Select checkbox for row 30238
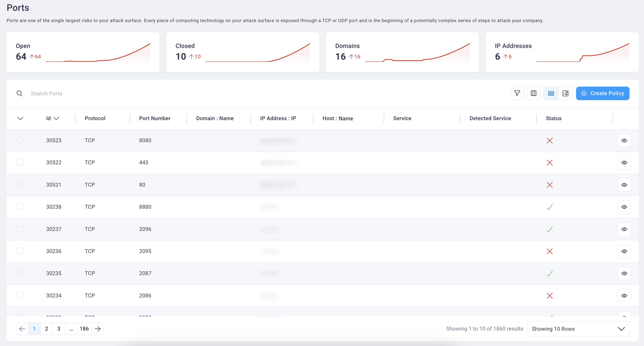Viewport: 644px width, 346px height. click(20, 206)
